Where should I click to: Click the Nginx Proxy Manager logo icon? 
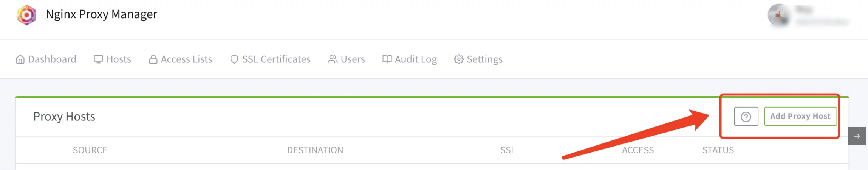26,15
